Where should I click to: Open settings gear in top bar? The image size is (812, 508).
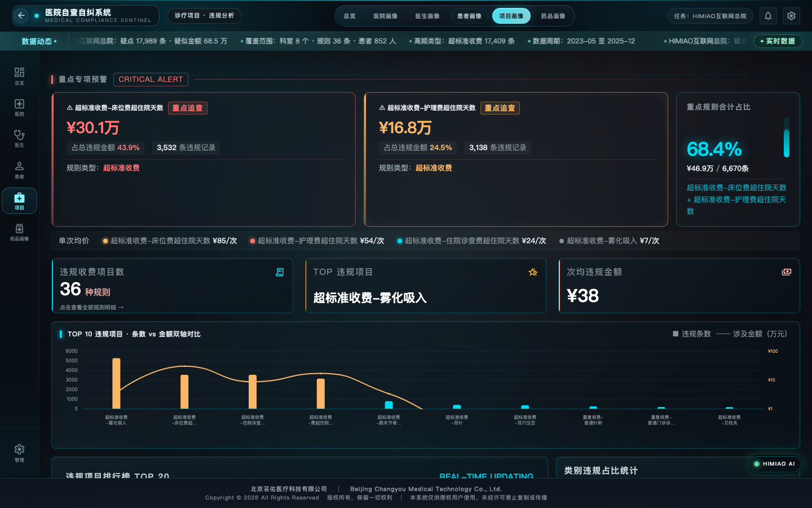pyautogui.click(x=792, y=16)
